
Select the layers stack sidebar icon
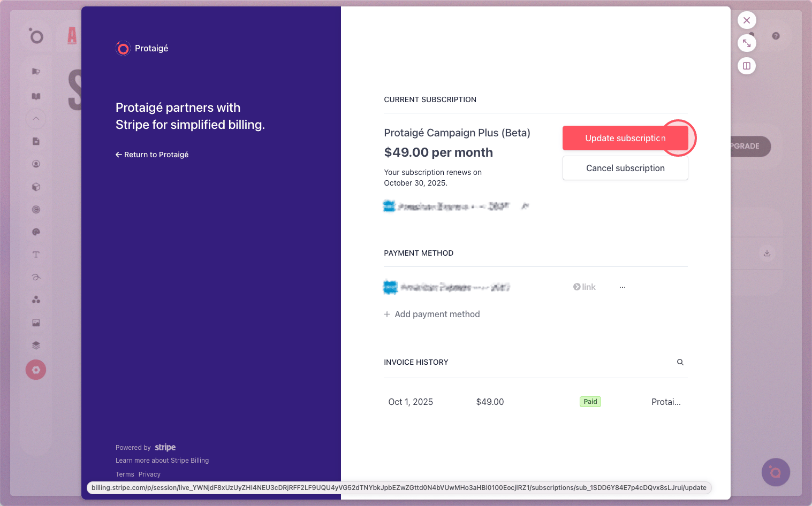(x=36, y=345)
